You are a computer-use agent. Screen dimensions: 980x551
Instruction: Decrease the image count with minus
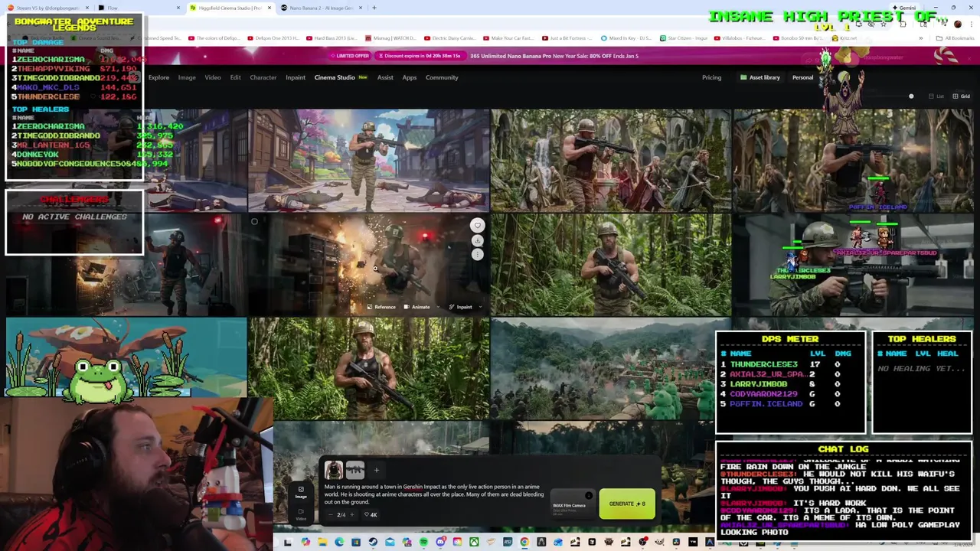[331, 514]
